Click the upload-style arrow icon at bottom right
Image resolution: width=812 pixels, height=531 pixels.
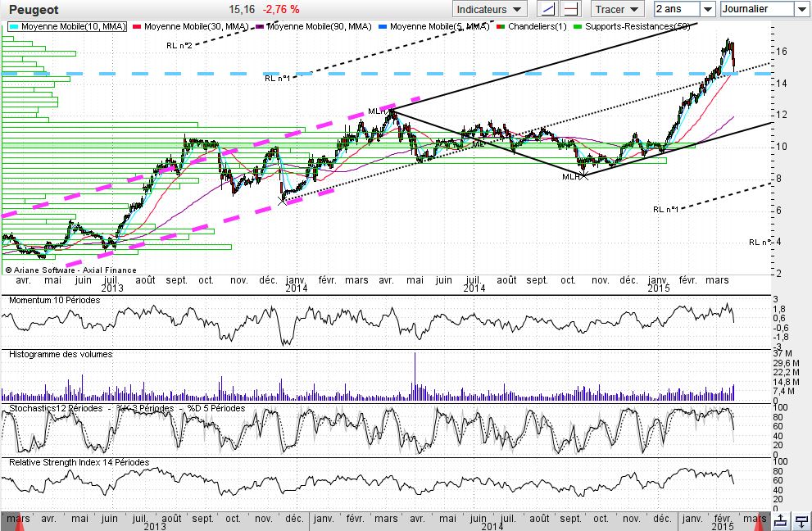(x=781, y=520)
